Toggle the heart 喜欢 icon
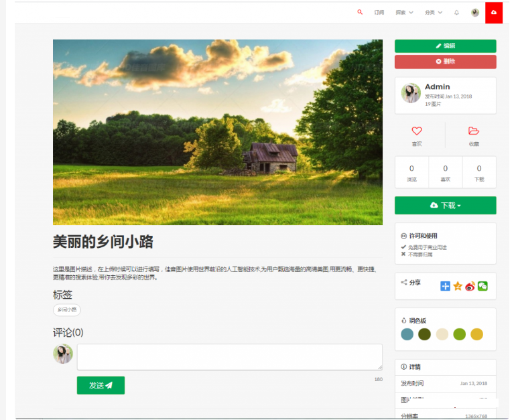Screen dimensions: 516x420 [417, 131]
